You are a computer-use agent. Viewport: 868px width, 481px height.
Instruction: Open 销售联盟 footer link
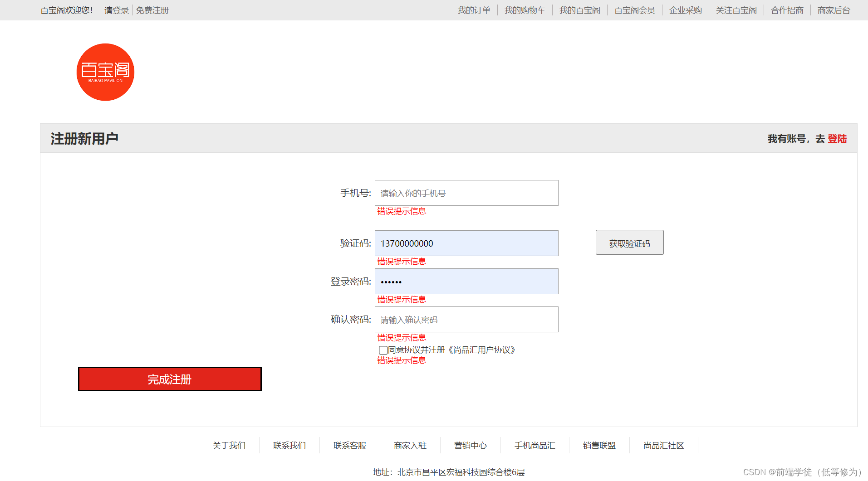click(x=599, y=446)
